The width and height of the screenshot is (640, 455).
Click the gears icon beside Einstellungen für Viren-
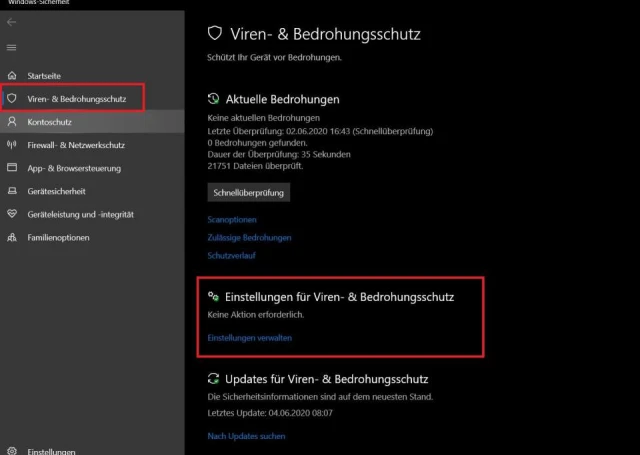pos(213,297)
